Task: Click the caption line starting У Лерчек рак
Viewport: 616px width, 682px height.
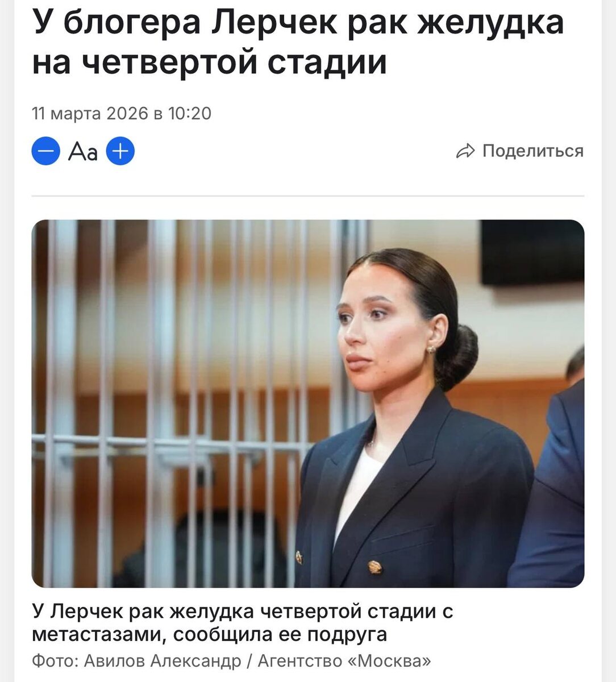Action: click(x=243, y=612)
